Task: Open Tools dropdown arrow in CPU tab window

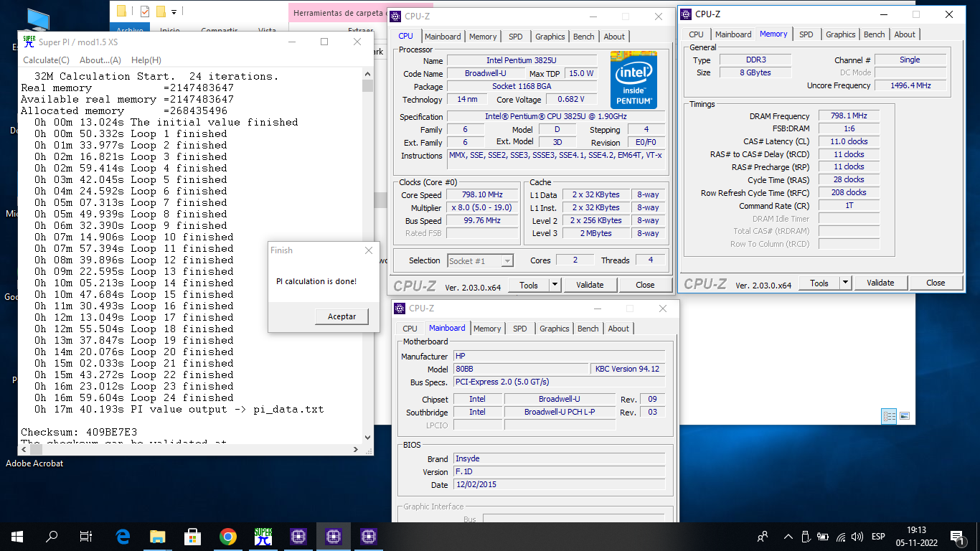Action: [x=555, y=285]
